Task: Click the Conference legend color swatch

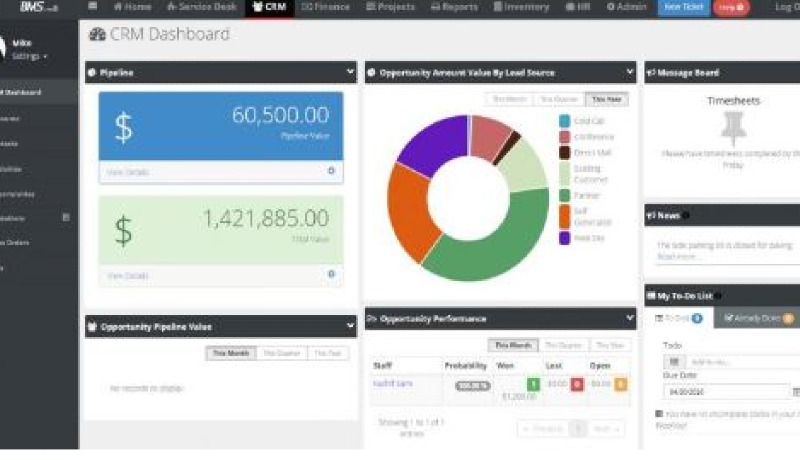Action: pos(564,137)
